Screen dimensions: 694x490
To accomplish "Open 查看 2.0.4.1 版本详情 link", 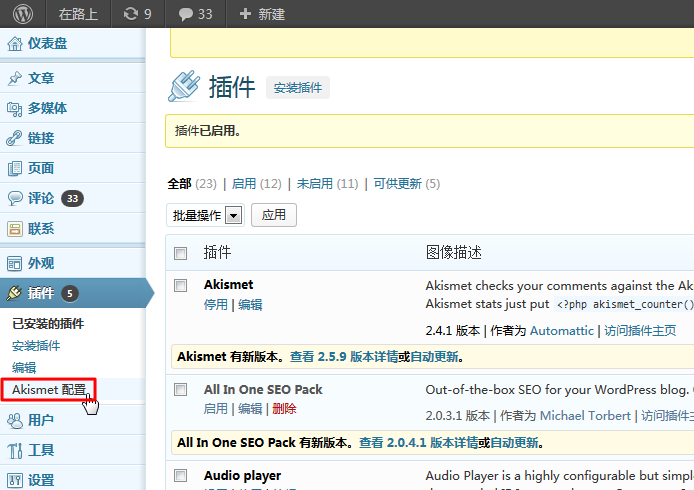I will pyautogui.click(x=418, y=443).
